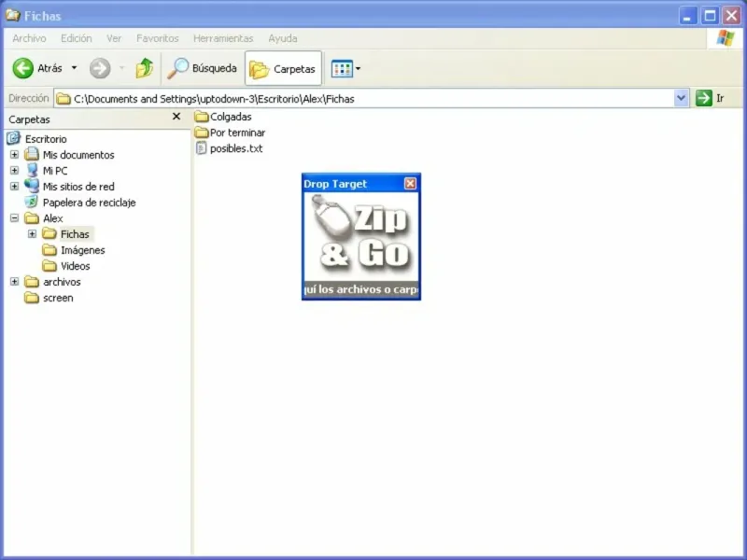Open Búsqueda search tool
The width and height of the screenshot is (747, 560).
pyautogui.click(x=202, y=68)
